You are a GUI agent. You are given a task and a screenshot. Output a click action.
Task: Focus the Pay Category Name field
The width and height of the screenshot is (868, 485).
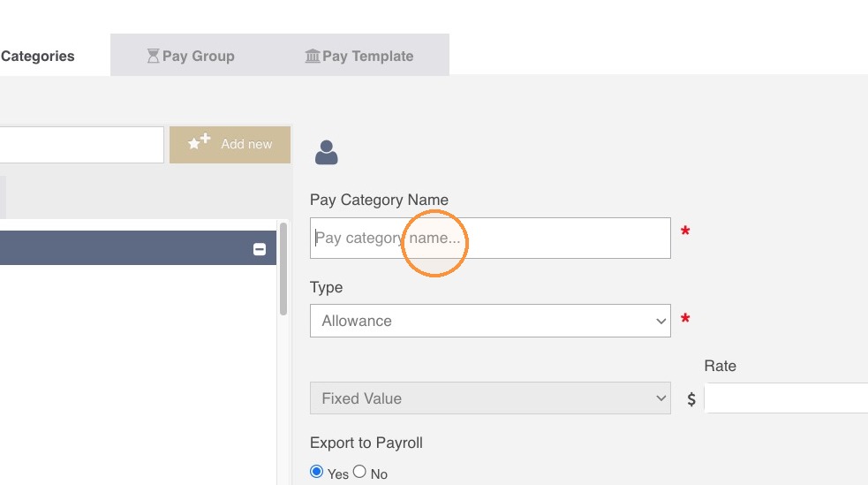point(490,238)
